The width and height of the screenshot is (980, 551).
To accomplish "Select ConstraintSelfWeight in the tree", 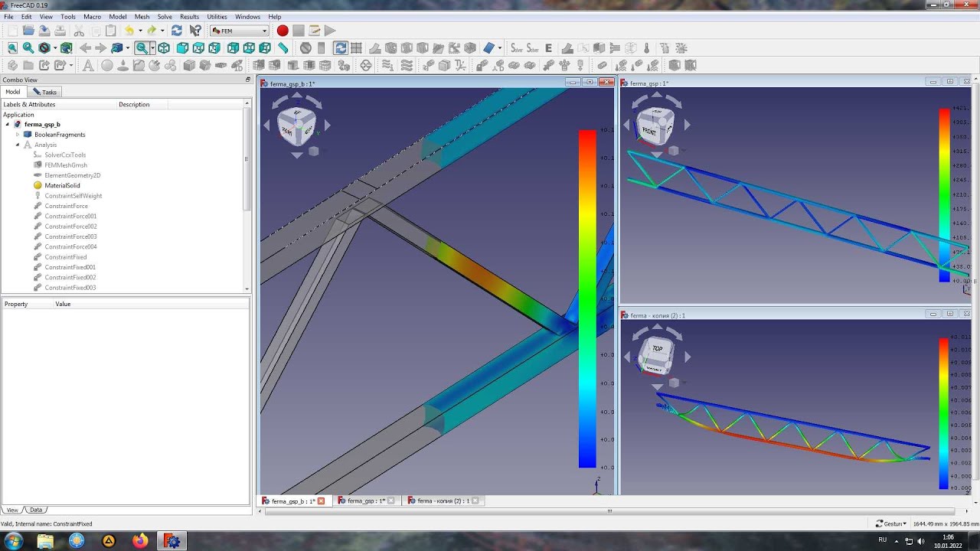I will pos(73,196).
